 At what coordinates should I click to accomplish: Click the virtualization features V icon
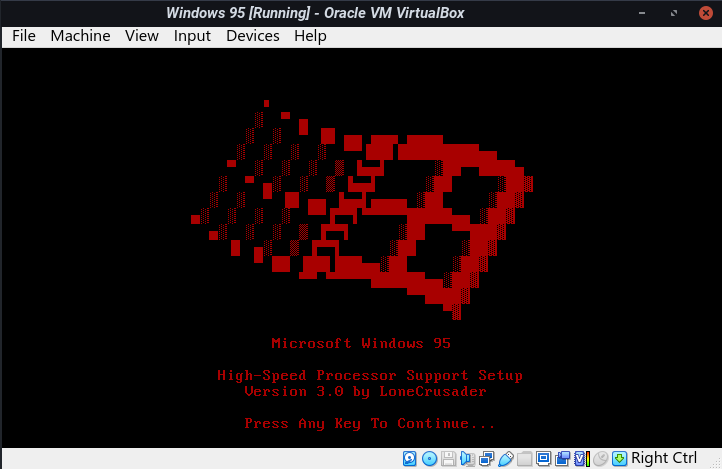(581, 458)
